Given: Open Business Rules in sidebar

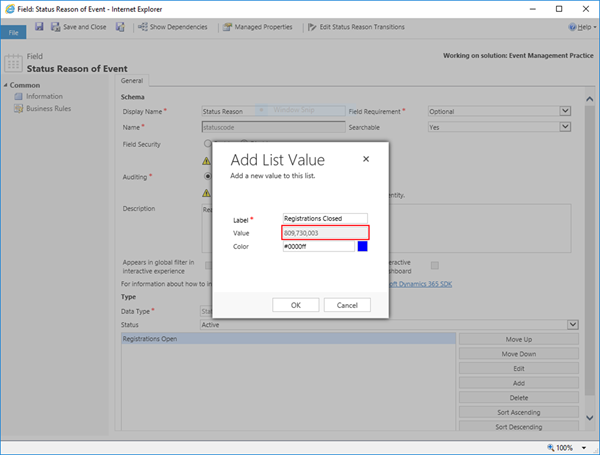Looking at the screenshot, I should 49,108.
